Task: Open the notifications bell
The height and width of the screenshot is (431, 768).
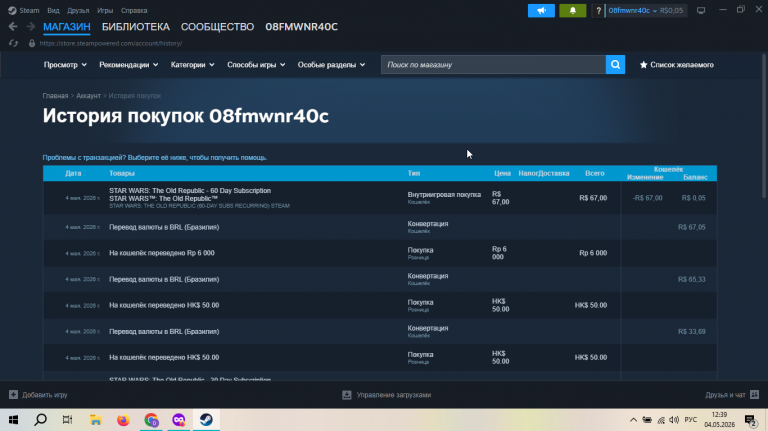Action: pos(573,10)
